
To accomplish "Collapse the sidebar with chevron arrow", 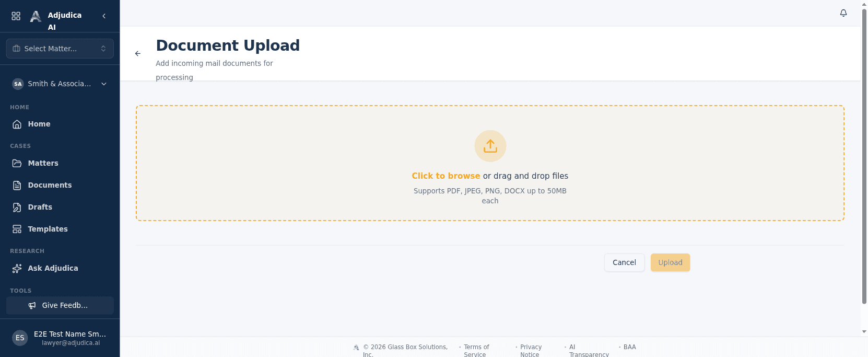I will point(104,16).
